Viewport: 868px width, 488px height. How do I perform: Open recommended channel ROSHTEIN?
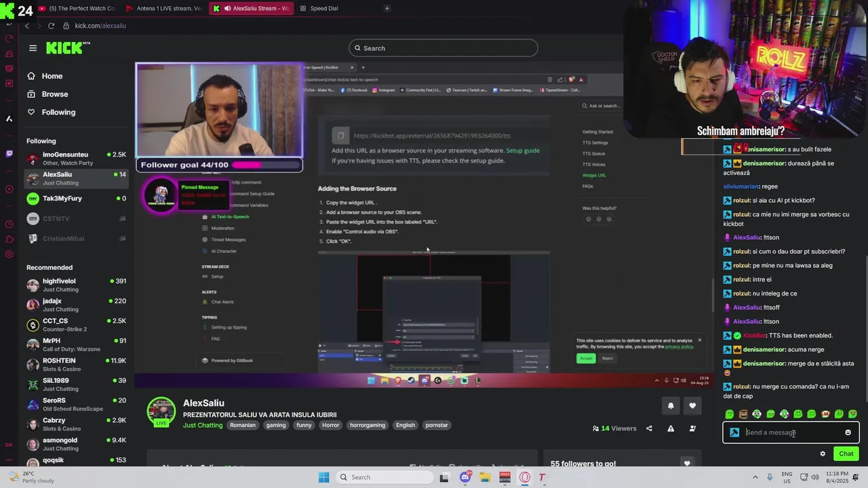pos(76,365)
